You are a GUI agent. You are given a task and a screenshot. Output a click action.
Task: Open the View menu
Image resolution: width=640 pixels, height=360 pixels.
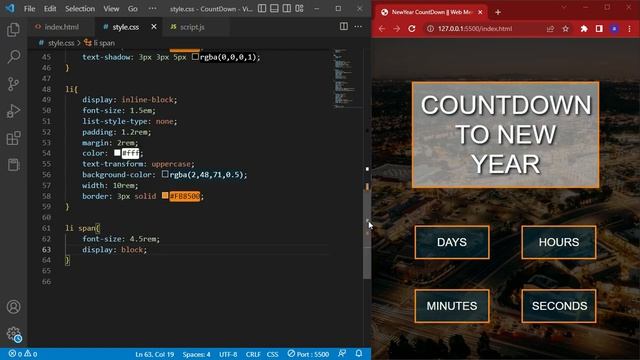[x=111, y=9]
